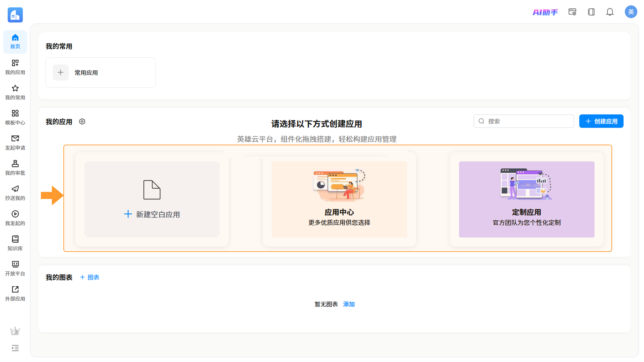The image size is (644, 362).
Task: Click the search magnifier icon
Action: click(x=481, y=121)
